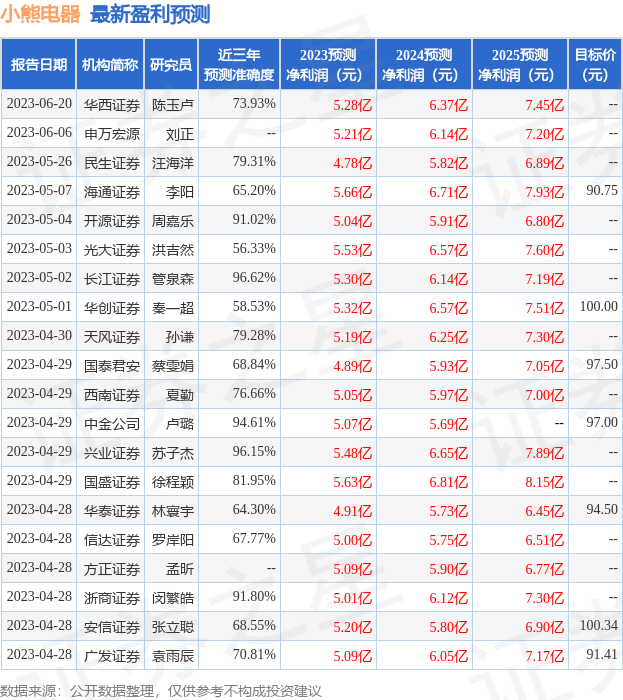623x700 pixels.
Task: Click 光大证券 institution cell
Action: click(112, 250)
